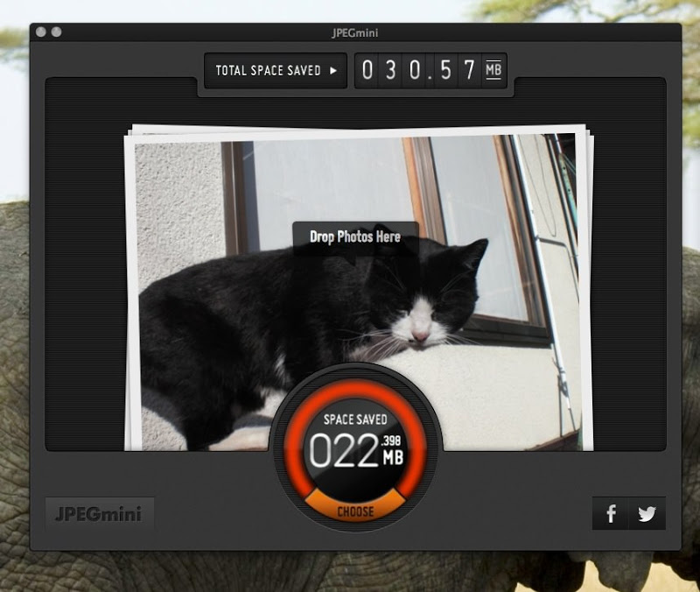Click the Drop Photos Here tooltip

pos(355,237)
